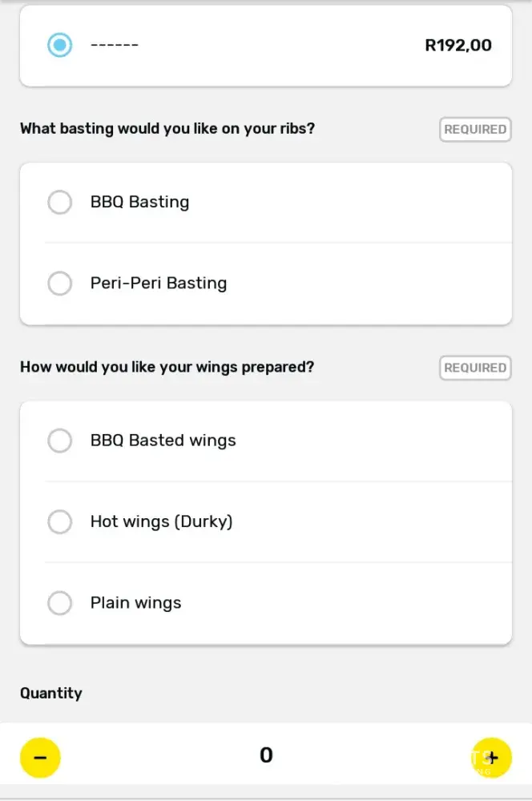
Task: Tap the "Plain wings" label text
Action: (135, 603)
